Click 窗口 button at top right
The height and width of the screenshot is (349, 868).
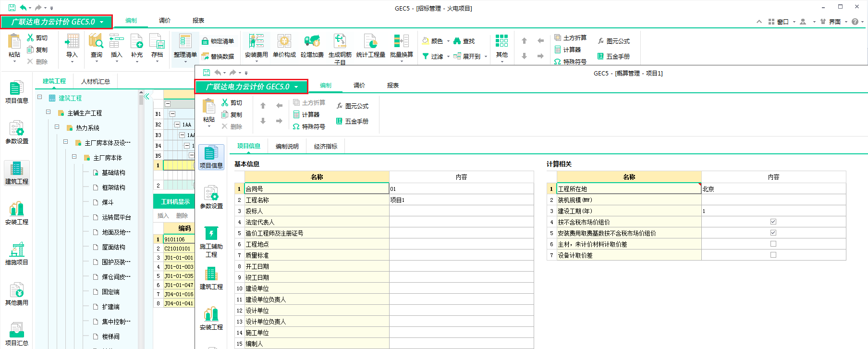tap(779, 22)
